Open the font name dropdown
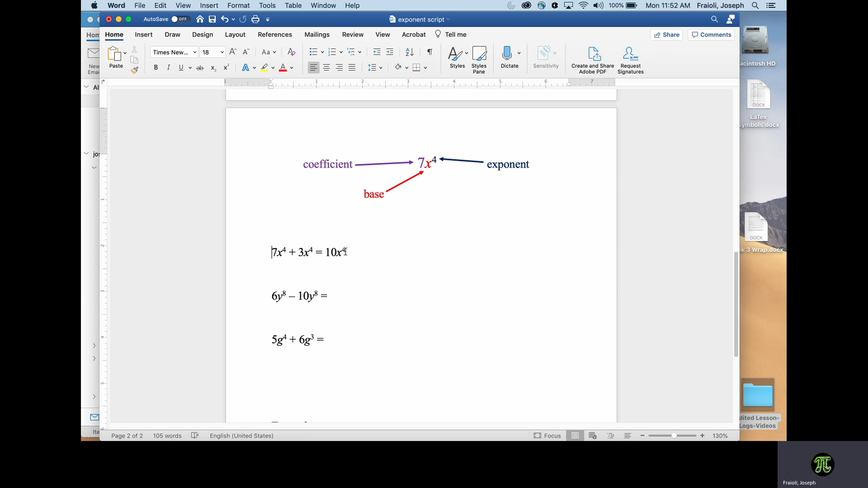Image resolution: width=868 pixels, height=488 pixels. coord(194,52)
